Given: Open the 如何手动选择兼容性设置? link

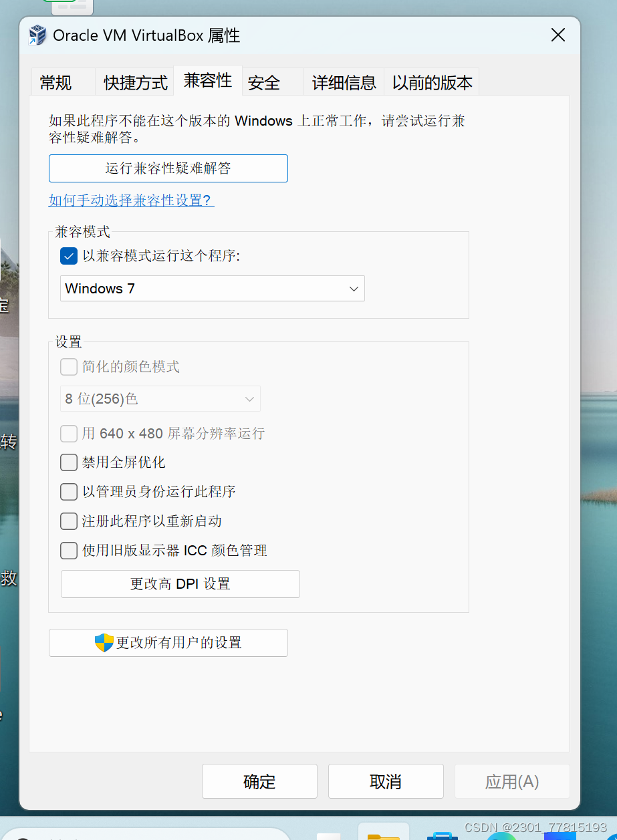Looking at the screenshot, I should point(132,200).
